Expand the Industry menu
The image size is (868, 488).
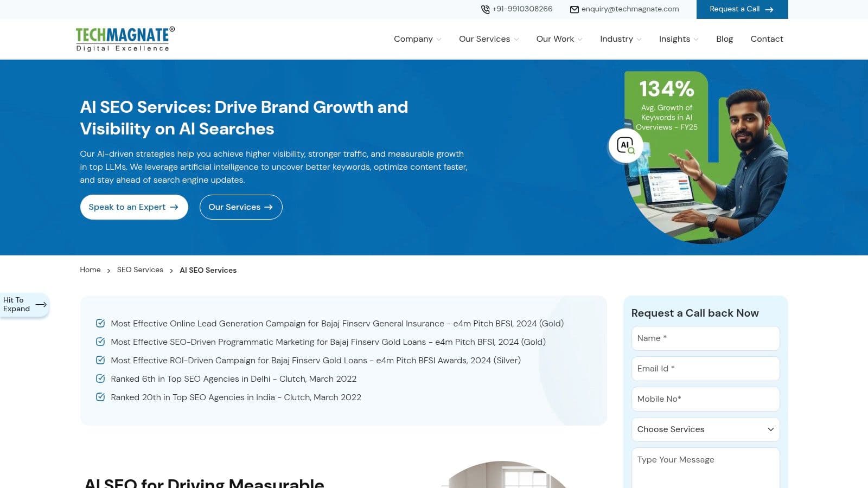pyautogui.click(x=621, y=39)
